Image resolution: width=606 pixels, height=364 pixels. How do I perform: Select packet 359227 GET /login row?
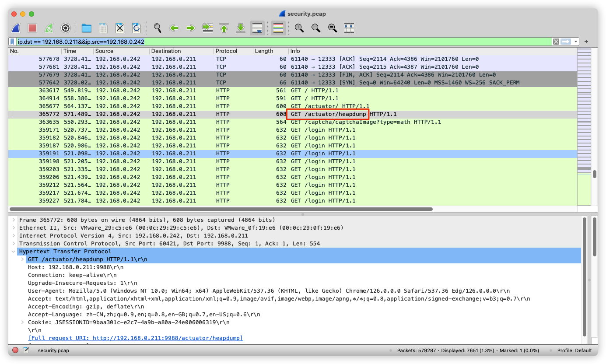292,201
